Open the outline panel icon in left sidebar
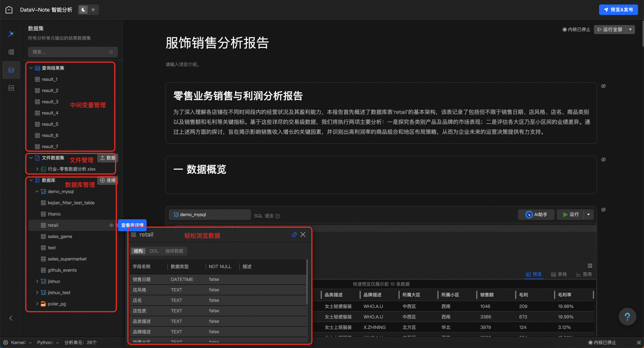644x348 pixels. point(11,52)
